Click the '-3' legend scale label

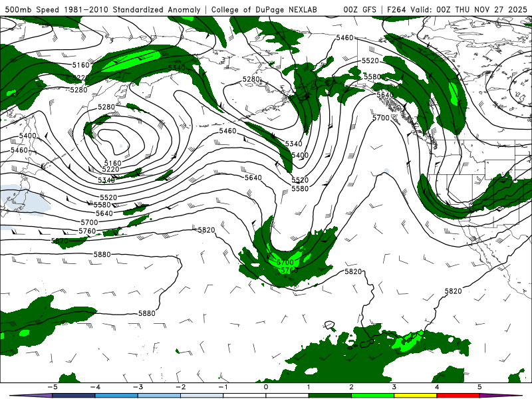tap(138, 387)
